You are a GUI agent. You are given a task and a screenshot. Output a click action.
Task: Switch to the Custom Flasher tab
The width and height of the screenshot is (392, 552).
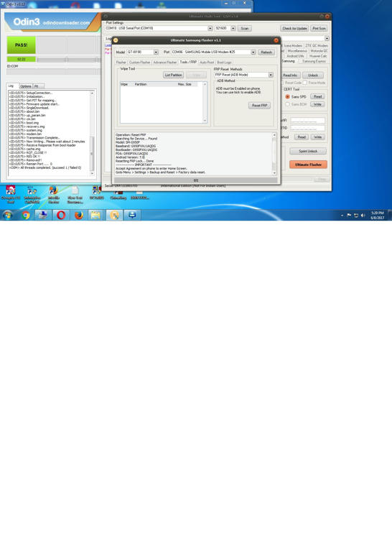[x=139, y=63]
